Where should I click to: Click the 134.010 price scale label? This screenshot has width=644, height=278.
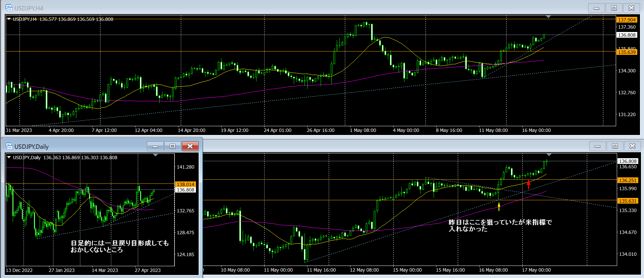628,254
